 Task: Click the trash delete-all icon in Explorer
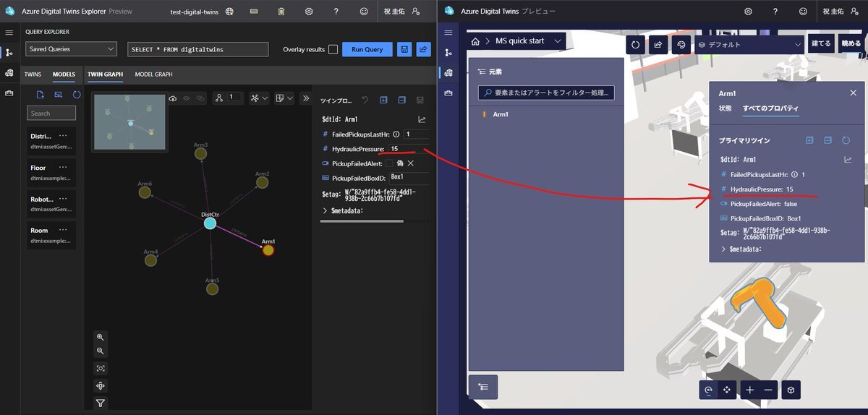[x=281, y=12]
